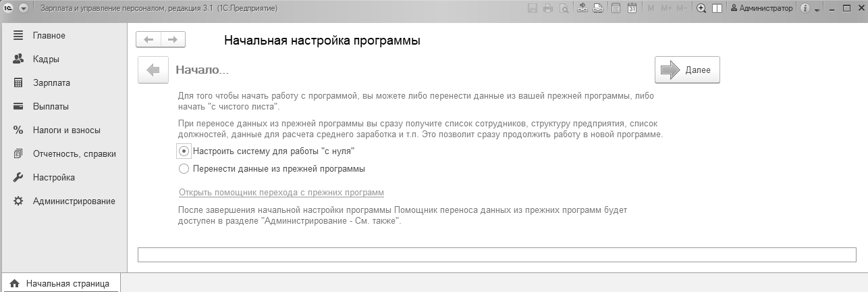Open the Calculator icon
Image resolution: width=868 pixels, height=292 pixels.
616,9
